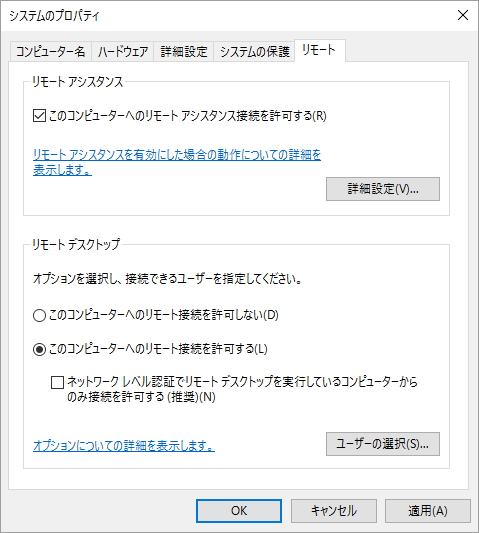
Task: Click the リモート接続を許可しない(D) label text
Action: 211,315
